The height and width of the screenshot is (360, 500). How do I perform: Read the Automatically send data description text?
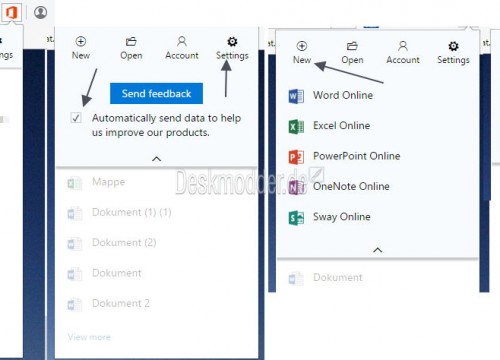pos(166,125)
